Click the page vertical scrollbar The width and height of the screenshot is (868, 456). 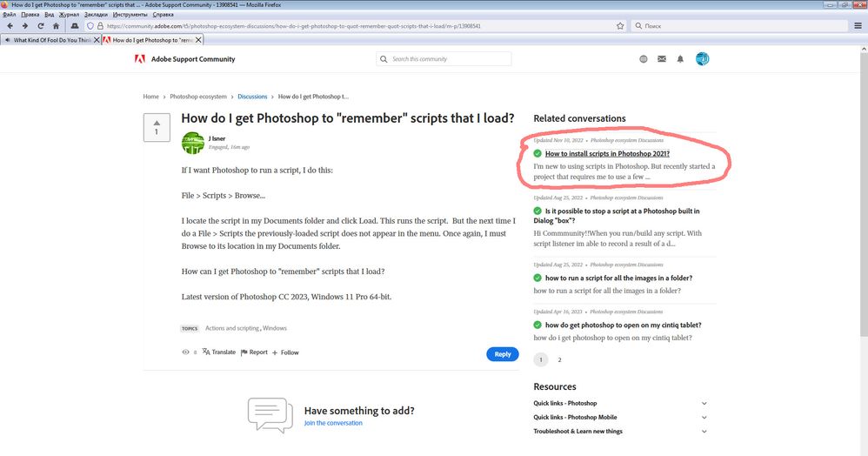click(x=864, y=194)
